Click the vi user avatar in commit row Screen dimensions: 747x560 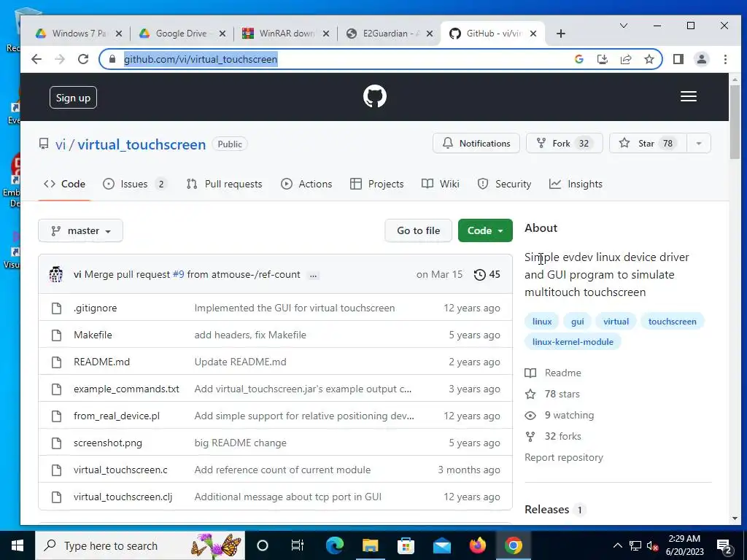[x=56, y=274]
